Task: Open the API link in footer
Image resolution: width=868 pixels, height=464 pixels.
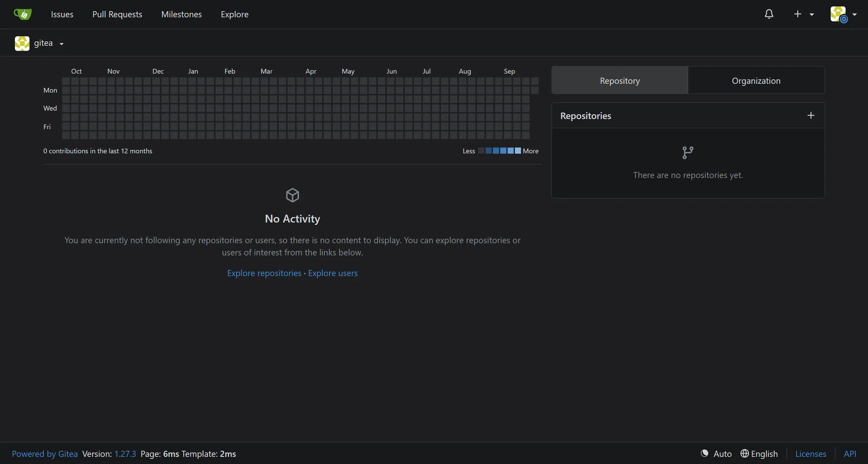Action: pos(850,454)
